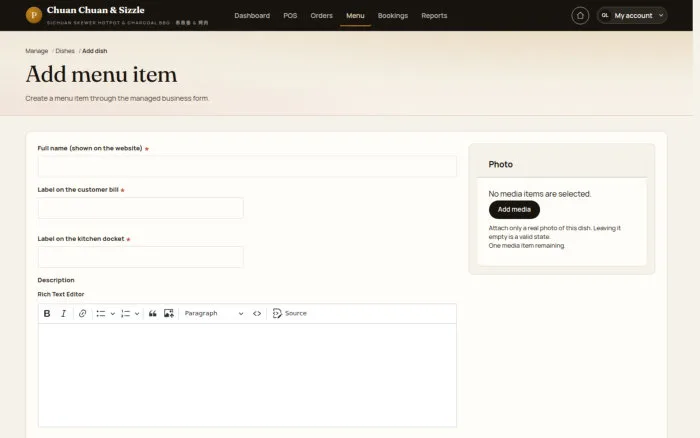Insert image in rich text editor

(x=169, y=313)
